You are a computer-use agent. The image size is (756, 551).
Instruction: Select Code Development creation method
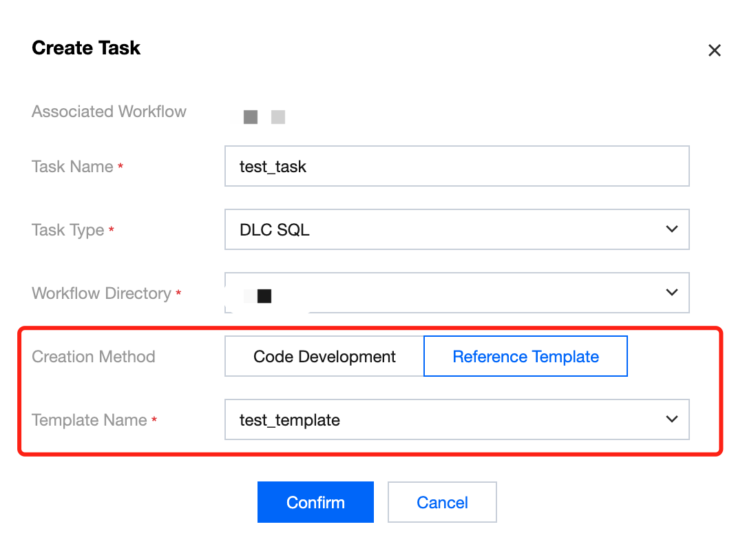324,357
